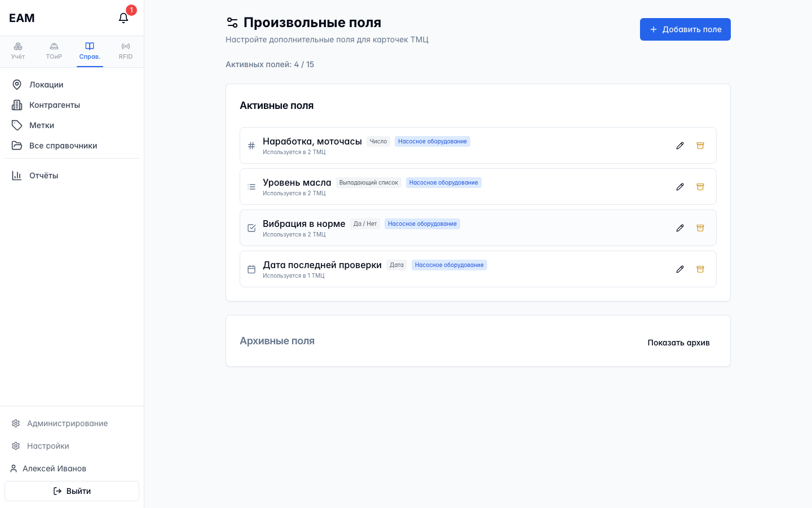Open Все справочники in the sidebar
Image resolution: width=812 pixels, height=508 pixels.
pos(72,146)
